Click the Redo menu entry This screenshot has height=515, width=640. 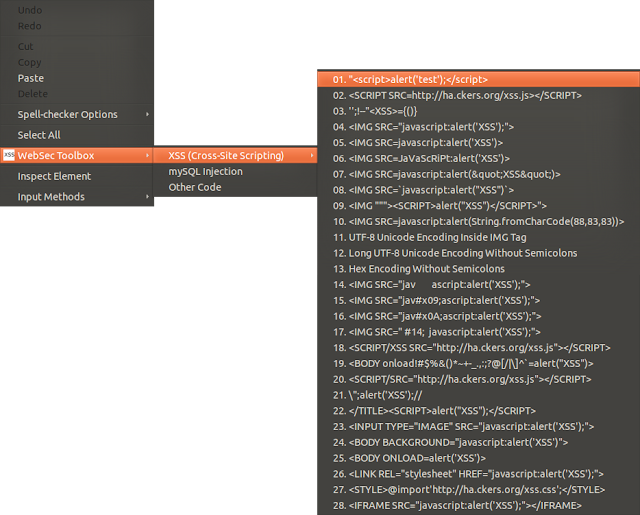(x=77, y=26)
